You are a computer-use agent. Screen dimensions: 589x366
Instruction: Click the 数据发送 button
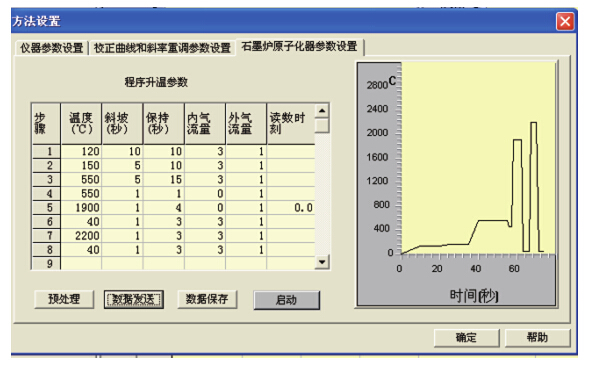point(134,299)
